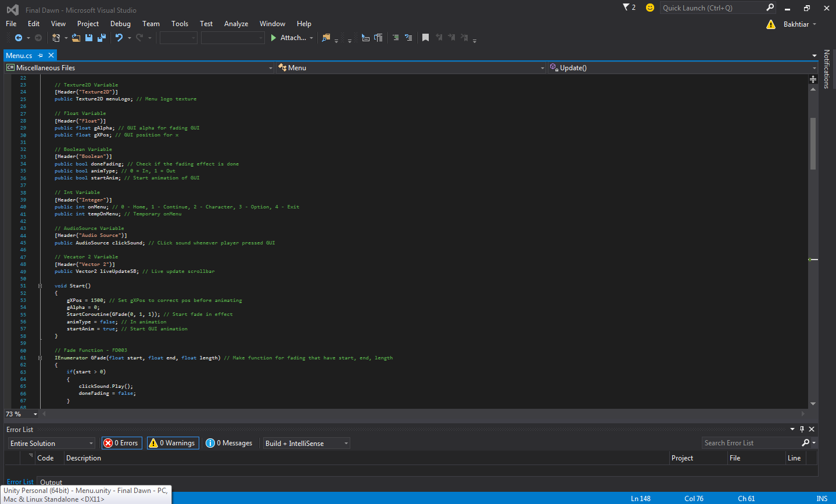Open the Bakhtiar account dropdown
Screen dimensions: 836x504
[x=799, y=24]
